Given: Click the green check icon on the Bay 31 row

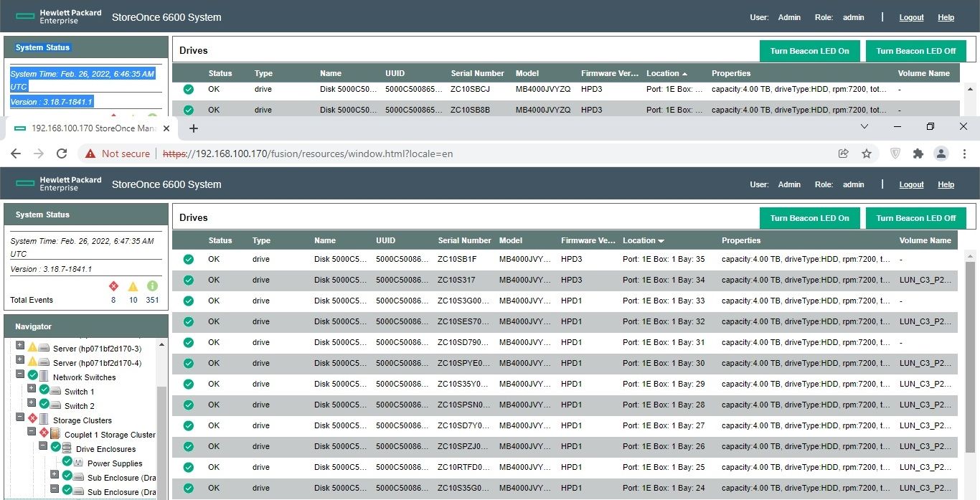Looking at the screenshot, I should 189,343.
